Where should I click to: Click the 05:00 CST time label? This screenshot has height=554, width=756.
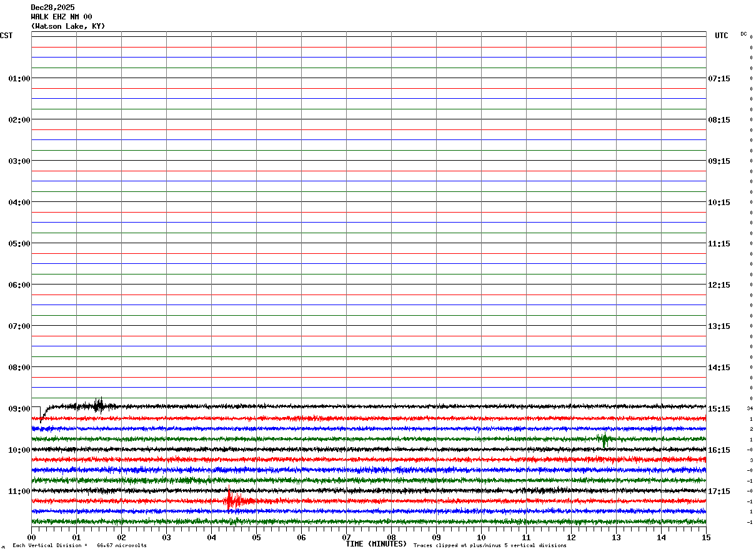(x=19, y=244)
